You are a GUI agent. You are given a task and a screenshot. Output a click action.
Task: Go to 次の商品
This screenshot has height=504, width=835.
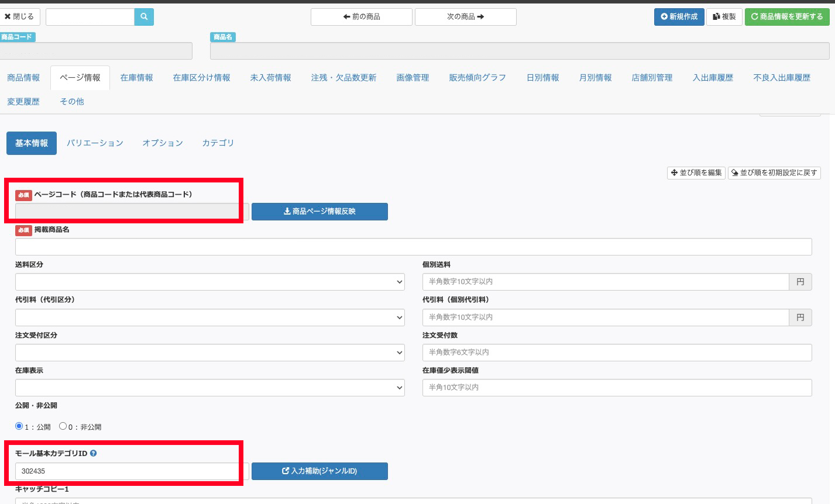click(465, 17)
